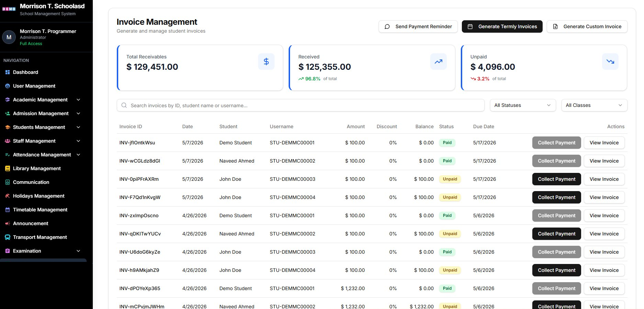Screen dimensions: 644x309
Task: Click the trending-up icon on Received card
Action: click(438, 62)
